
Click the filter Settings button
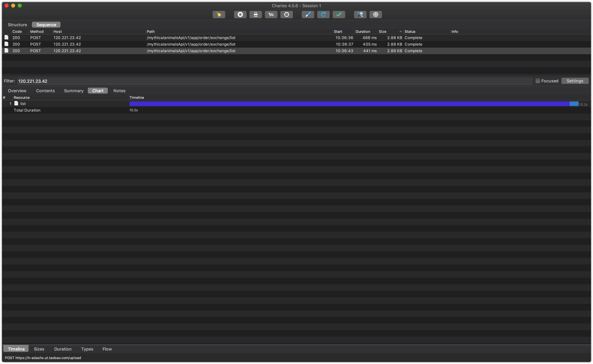[575, 81]
